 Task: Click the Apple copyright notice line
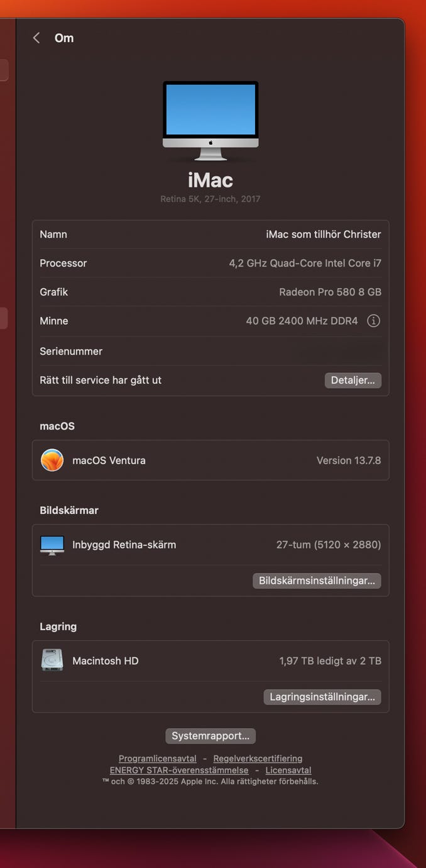[x=210, y=781]
